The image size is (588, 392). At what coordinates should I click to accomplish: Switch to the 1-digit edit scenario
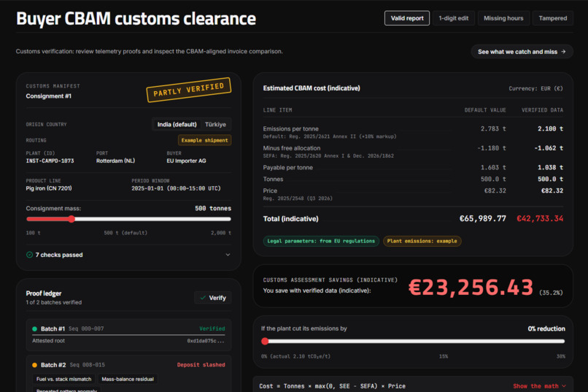(x=453, y=18)
